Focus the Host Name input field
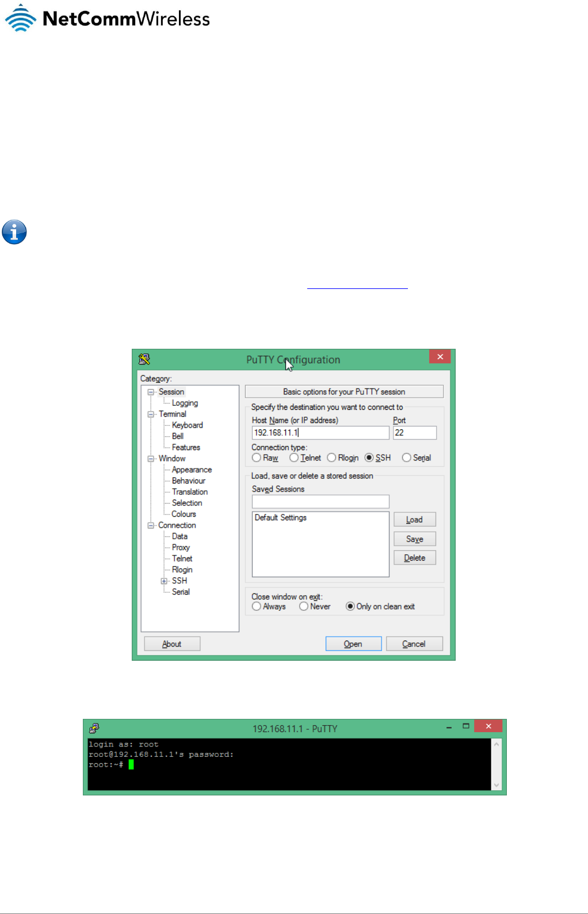 [320, 433]
